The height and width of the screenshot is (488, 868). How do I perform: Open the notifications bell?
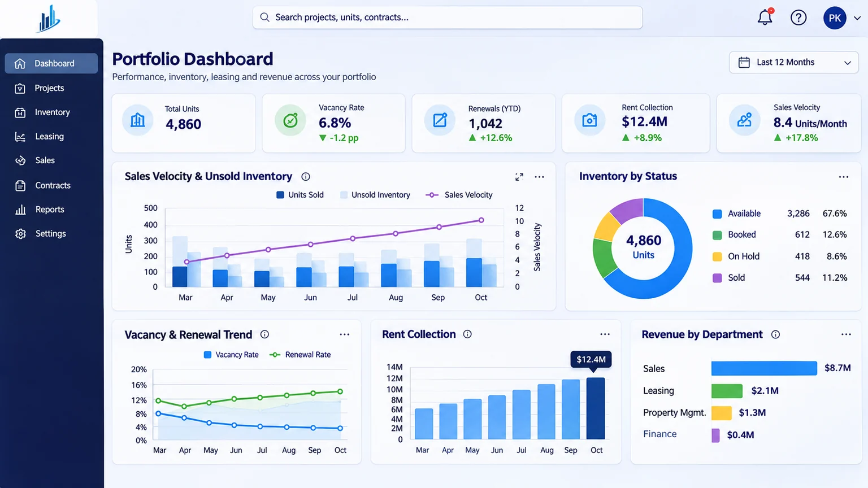point(765,17)
